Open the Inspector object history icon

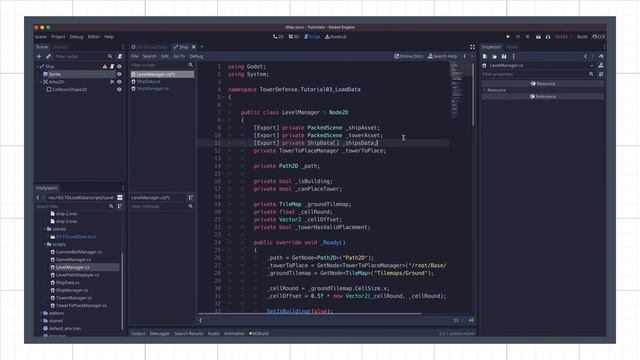[601, 56]
